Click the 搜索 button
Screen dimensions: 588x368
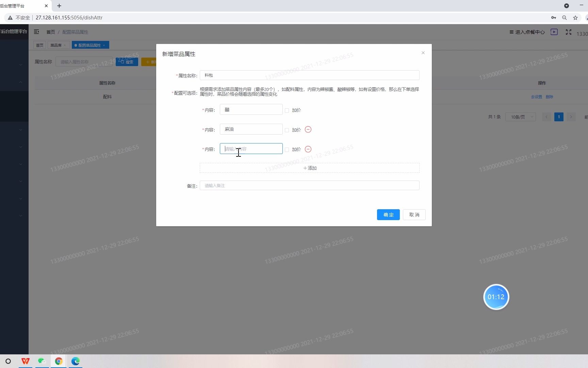coord(127,62)
